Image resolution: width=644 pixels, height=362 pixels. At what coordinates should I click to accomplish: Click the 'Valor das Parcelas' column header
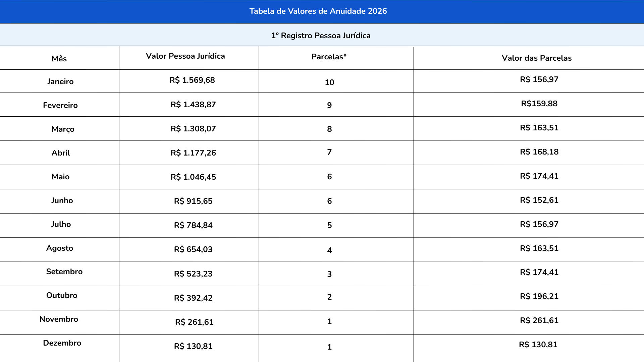536,58
